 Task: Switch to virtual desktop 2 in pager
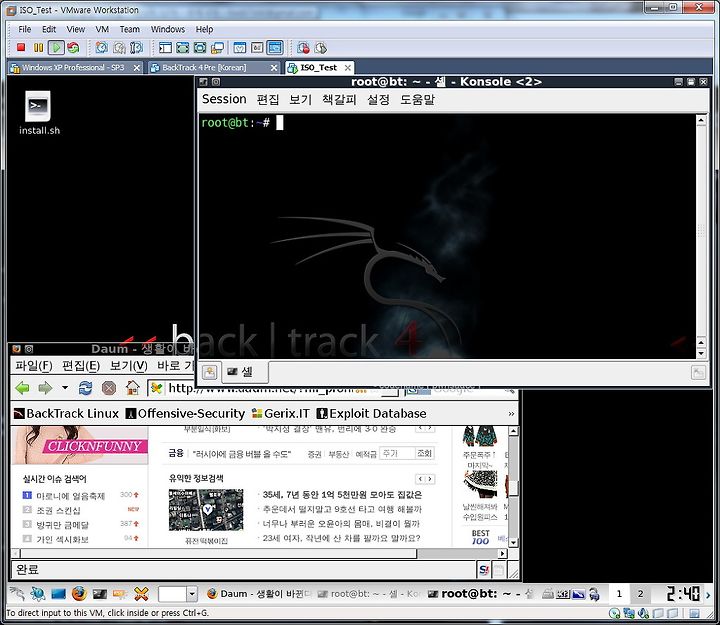coord(641,594)
